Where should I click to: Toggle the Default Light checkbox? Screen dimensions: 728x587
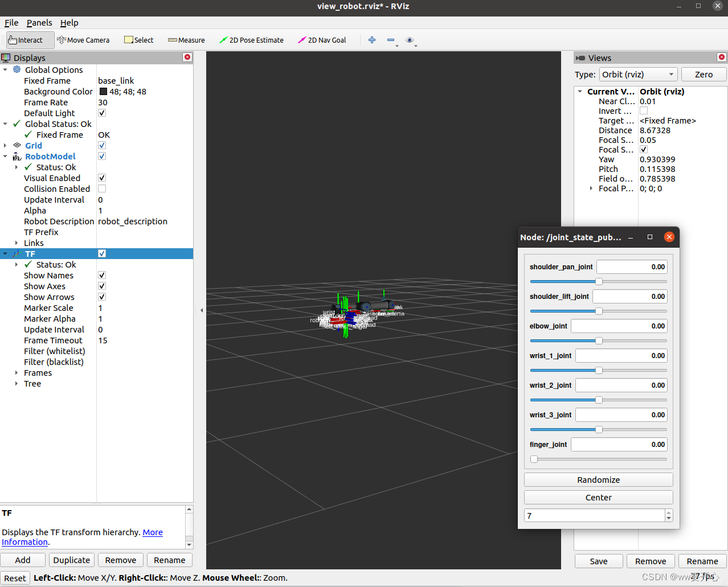click(102, 113)
